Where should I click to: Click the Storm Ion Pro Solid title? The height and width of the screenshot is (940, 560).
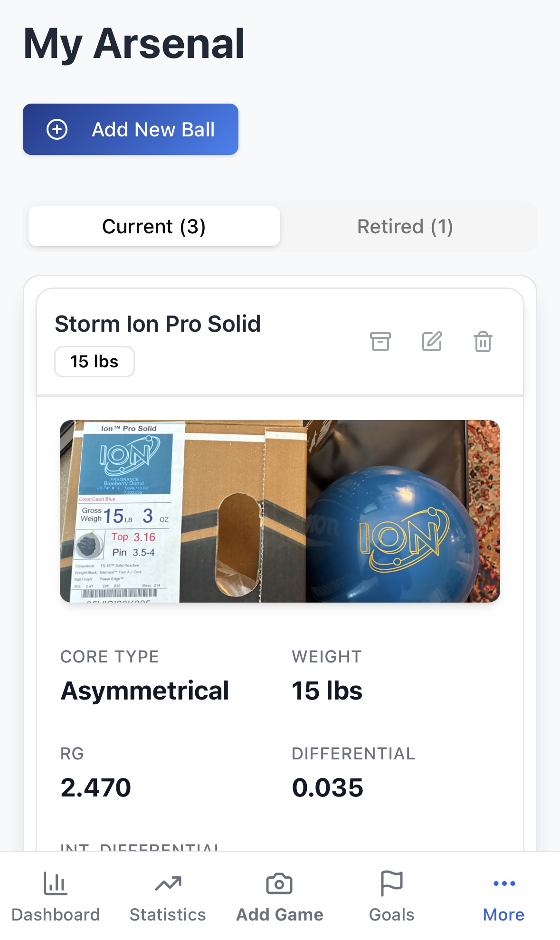(158, 324)
